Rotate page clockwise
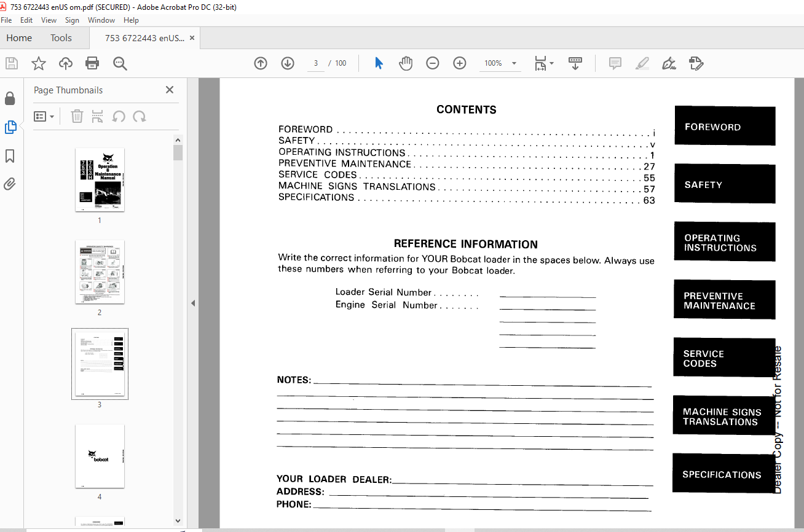804x532 pixels. pyautogui.click(x=140, y=116)
